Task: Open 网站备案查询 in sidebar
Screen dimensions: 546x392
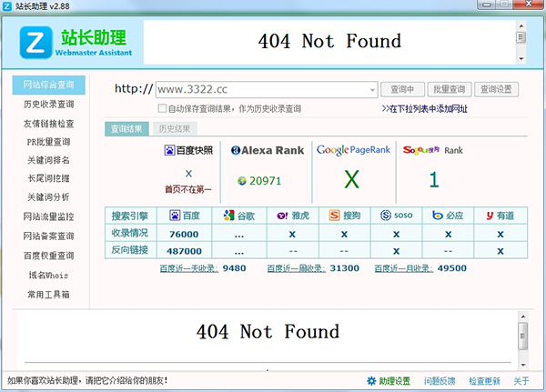Action: [x=49, y=236]
